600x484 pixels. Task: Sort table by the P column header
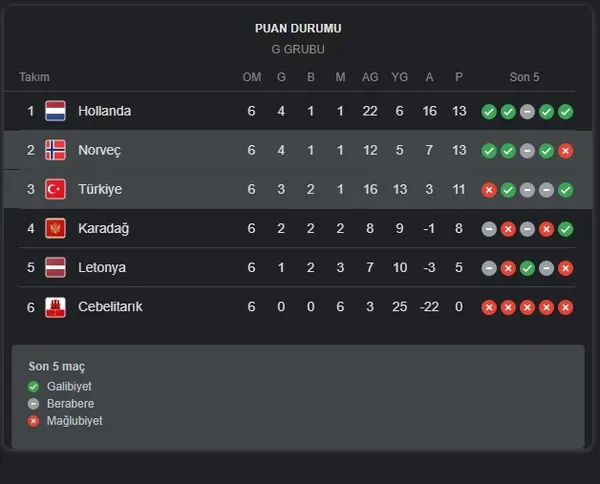pos(459,77)
